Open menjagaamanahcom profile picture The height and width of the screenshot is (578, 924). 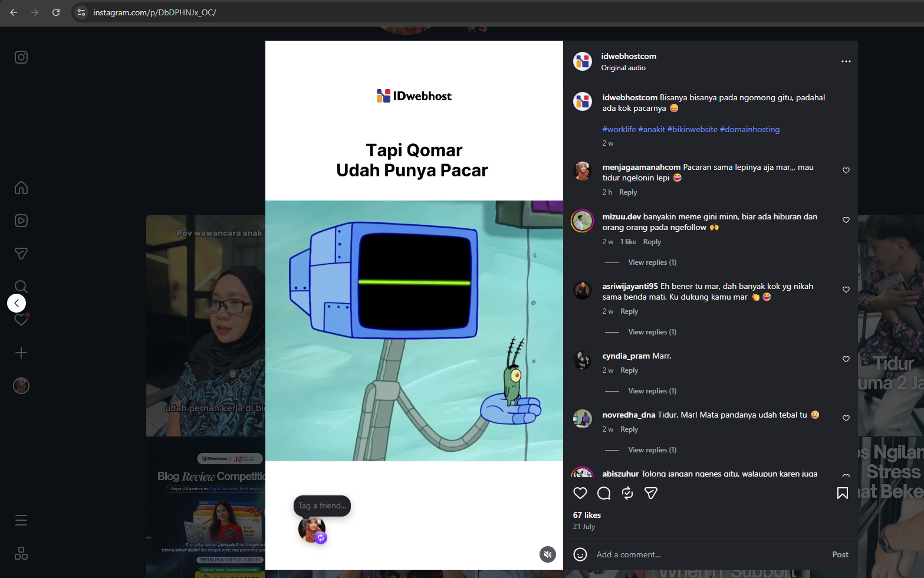pyautogui.click(x=583, y=171)
